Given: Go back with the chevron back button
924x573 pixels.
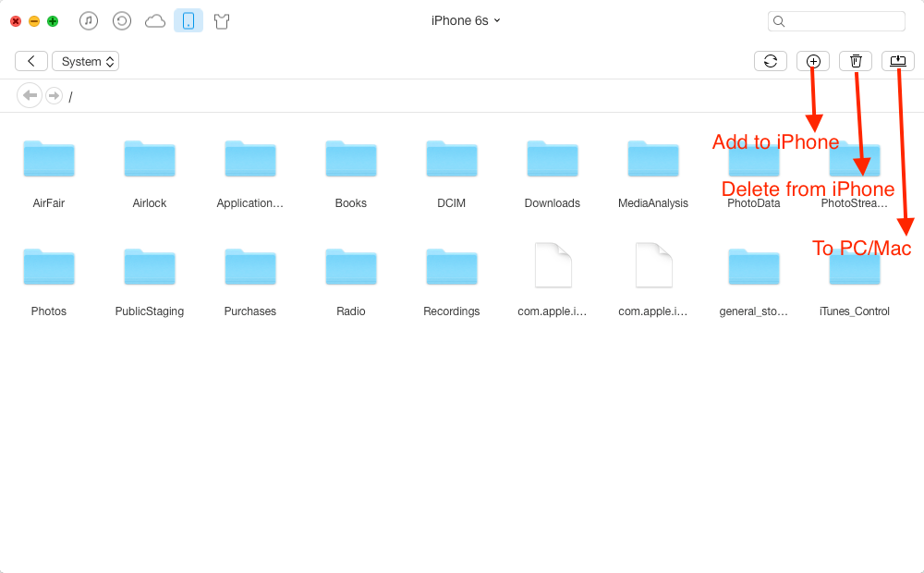Looking at the screenshot, I should click(x=31, y=61).
